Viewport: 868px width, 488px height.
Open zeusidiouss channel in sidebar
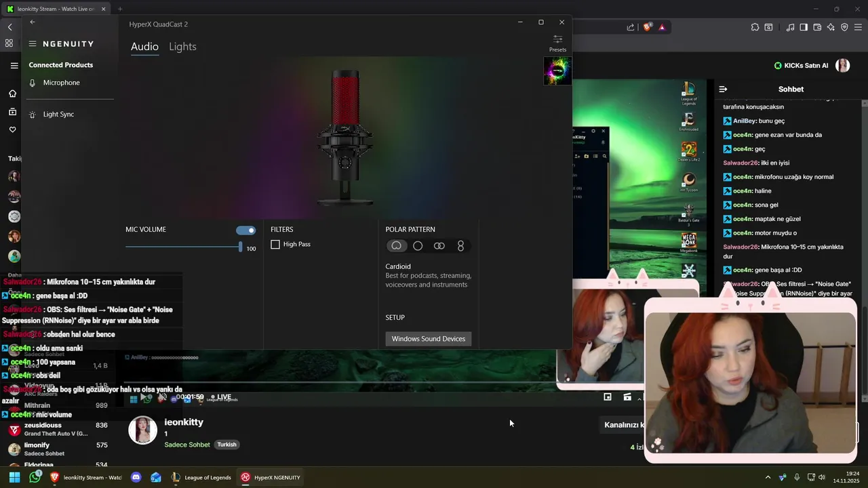click(58, 429)
